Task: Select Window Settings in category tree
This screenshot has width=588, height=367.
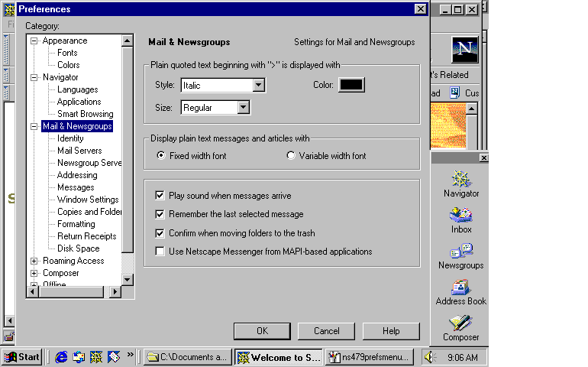Action: (88, 200)
